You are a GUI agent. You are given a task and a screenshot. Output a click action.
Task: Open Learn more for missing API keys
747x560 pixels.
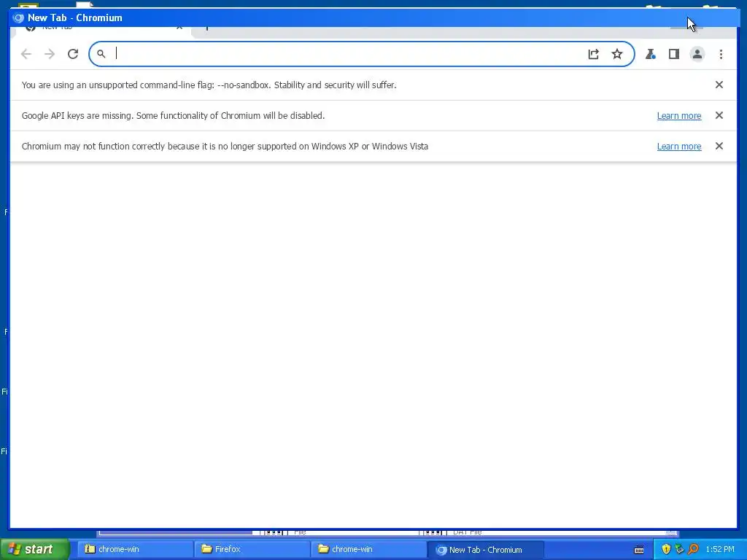679,116
